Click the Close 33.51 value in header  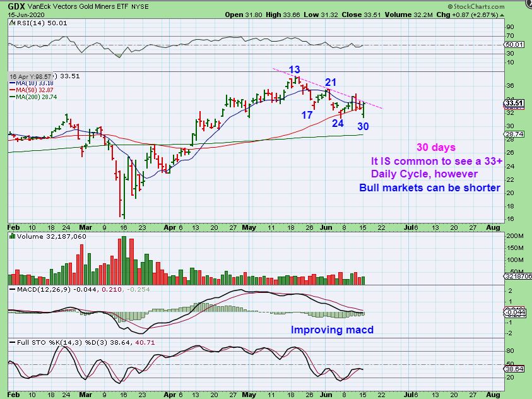[361, 15]
